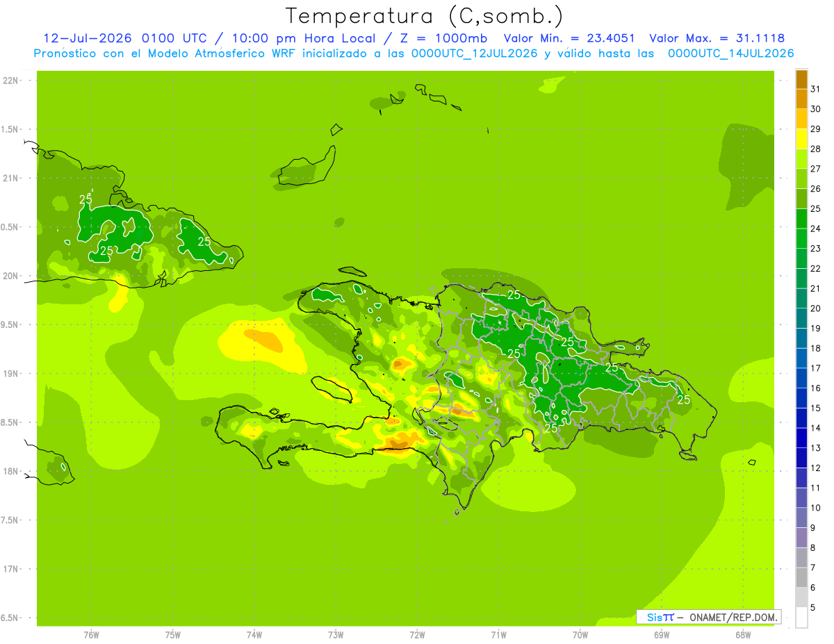This screenshot has height=644, width=834.
Task: Click blue legend swatch between 15 and 16
Action: coord(801,398)
